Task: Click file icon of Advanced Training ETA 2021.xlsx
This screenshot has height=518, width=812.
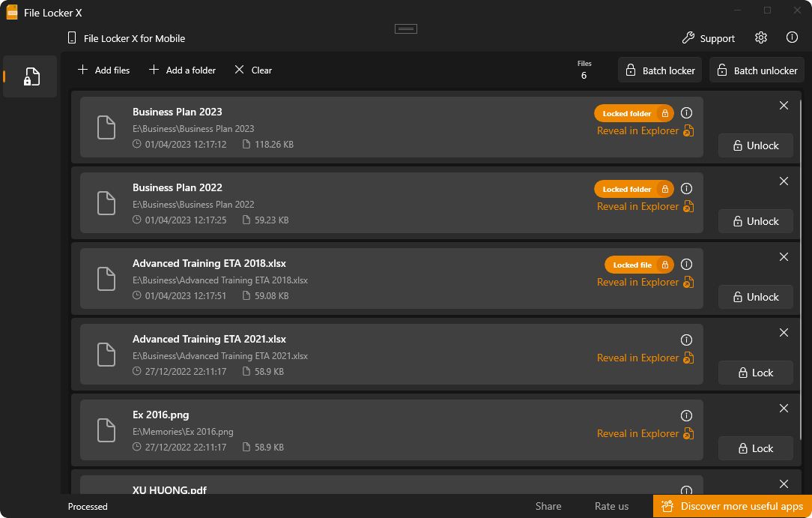Action: 106,355
